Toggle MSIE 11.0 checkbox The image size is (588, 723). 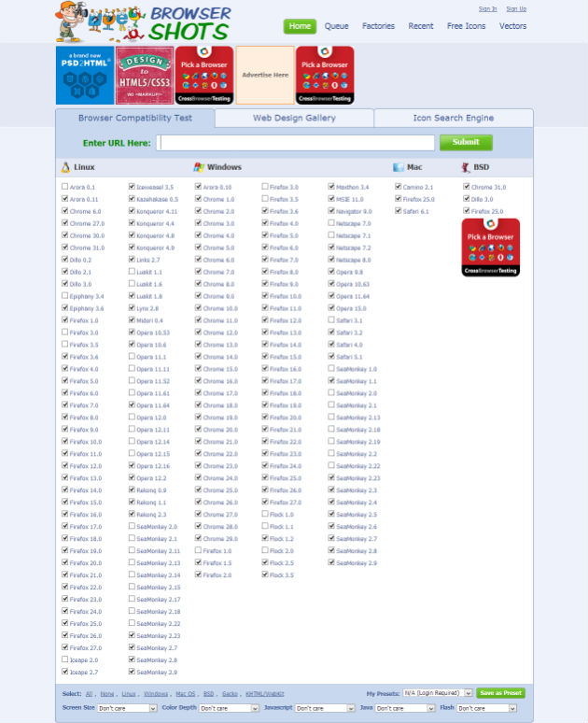point(331,199)
